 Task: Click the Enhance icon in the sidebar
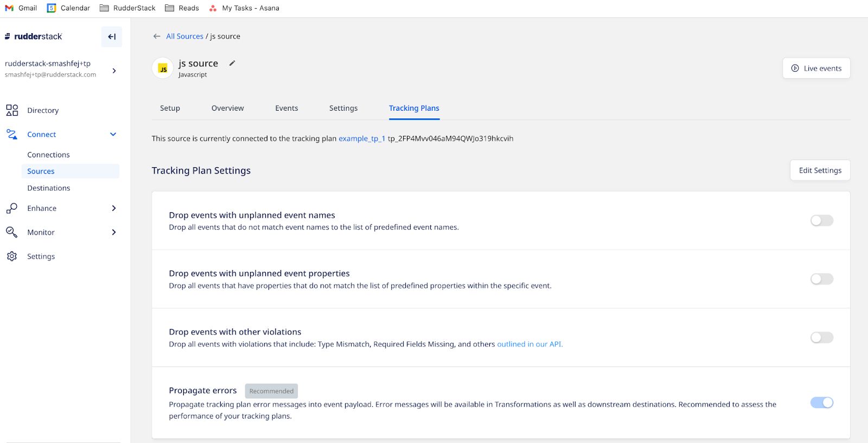tap(12, 208)
